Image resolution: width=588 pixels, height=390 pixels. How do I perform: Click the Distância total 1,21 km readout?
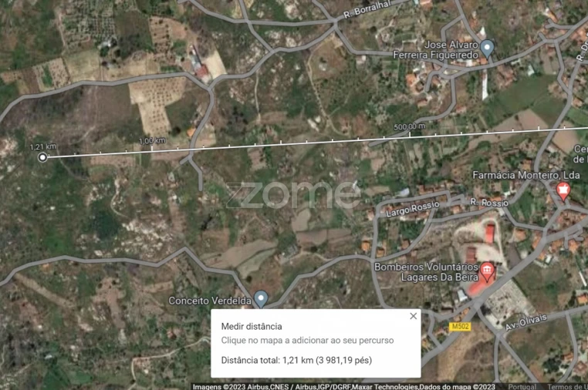point(296,360)
